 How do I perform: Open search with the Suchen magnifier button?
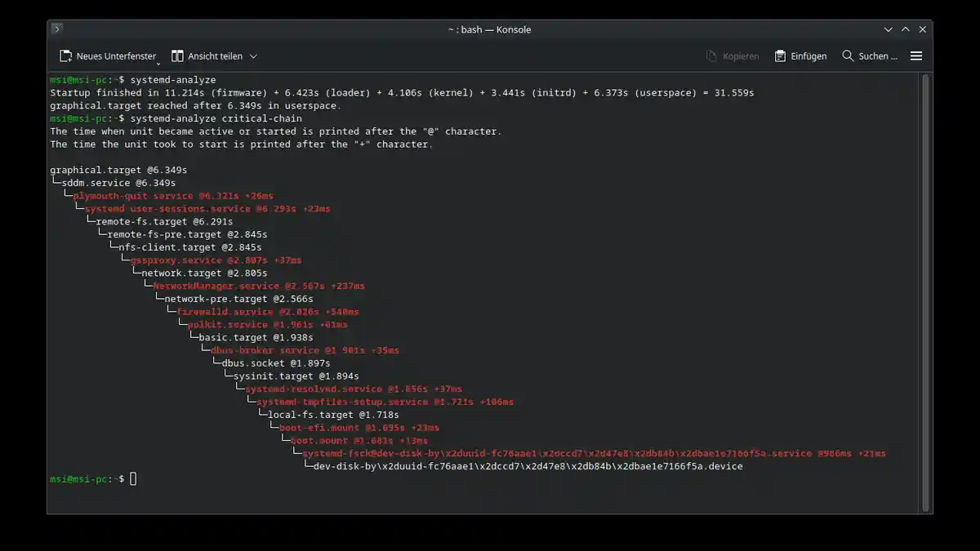coord(870,56)
